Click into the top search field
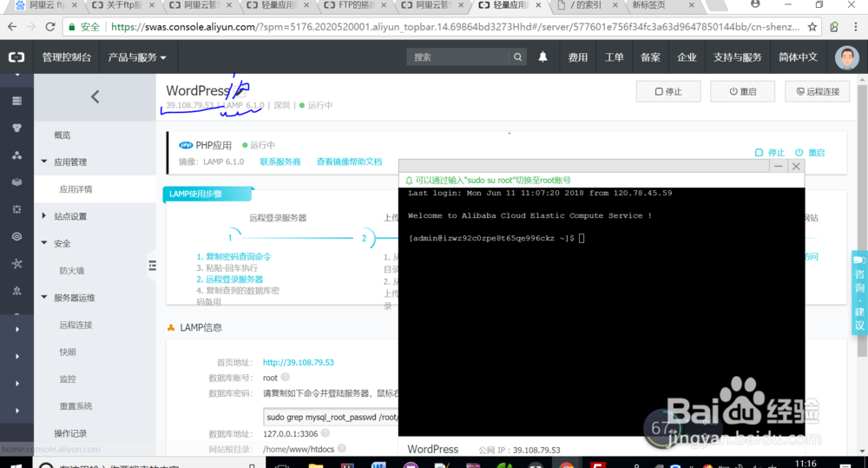This screenshot has height=468, width=868. click(x=458, y=57)
